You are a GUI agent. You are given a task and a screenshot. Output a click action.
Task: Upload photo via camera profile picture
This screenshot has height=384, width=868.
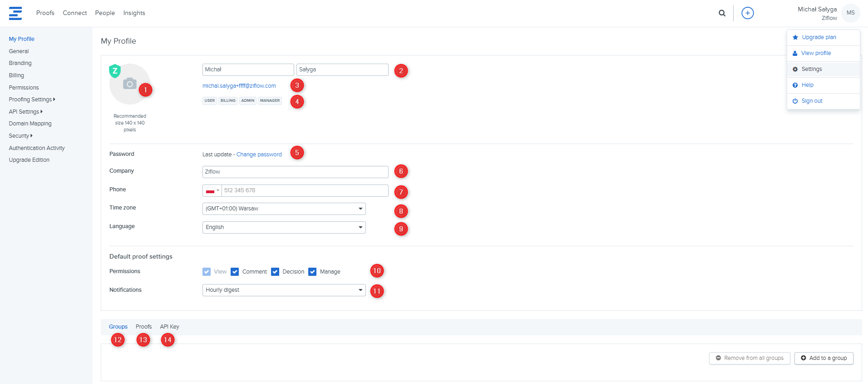130,84
